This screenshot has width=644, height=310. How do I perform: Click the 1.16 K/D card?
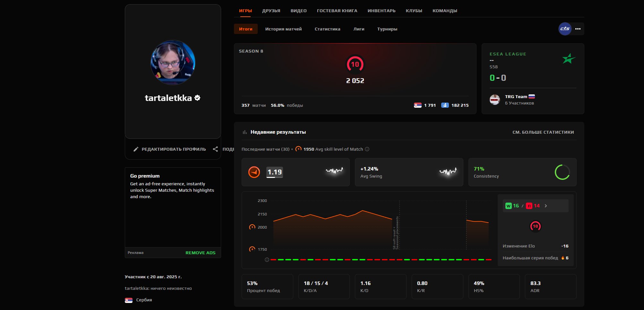381,287
